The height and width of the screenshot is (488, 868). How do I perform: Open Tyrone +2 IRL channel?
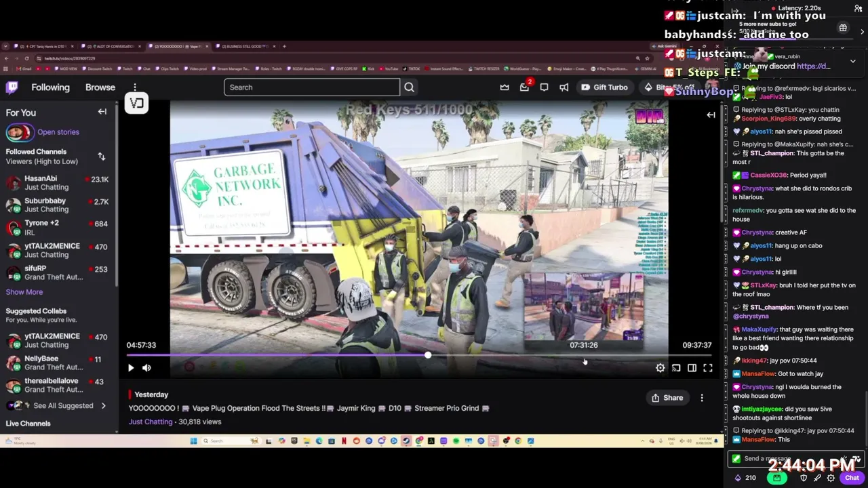(57, 228)
